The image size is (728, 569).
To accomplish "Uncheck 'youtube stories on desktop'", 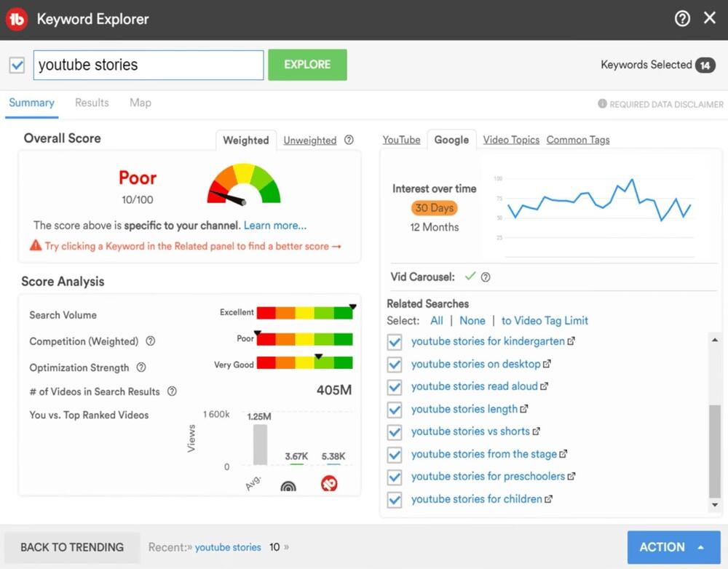I will pyautogui.click(x=395, y=365).
